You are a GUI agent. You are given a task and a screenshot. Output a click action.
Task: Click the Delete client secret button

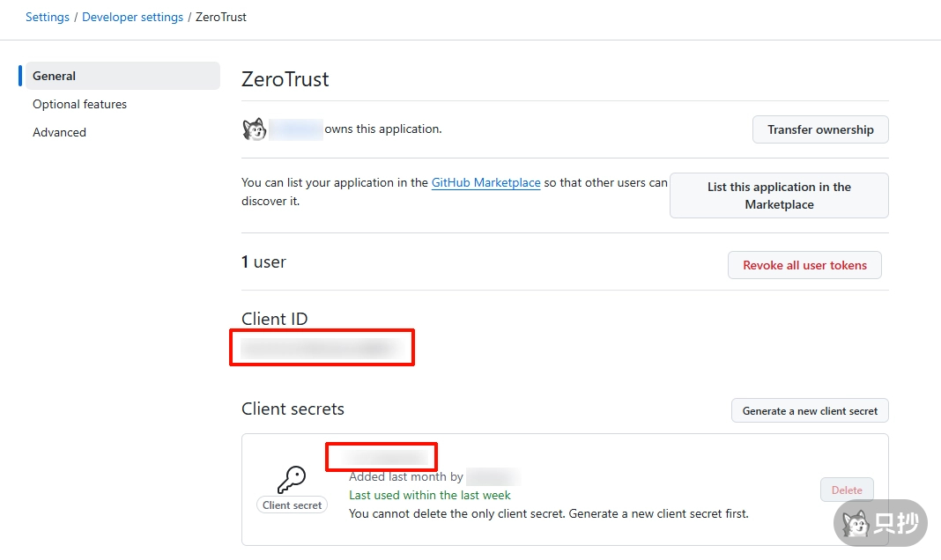847,490
